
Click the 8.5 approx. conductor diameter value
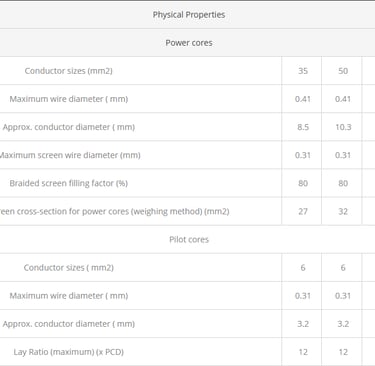[x=303, y=127]
